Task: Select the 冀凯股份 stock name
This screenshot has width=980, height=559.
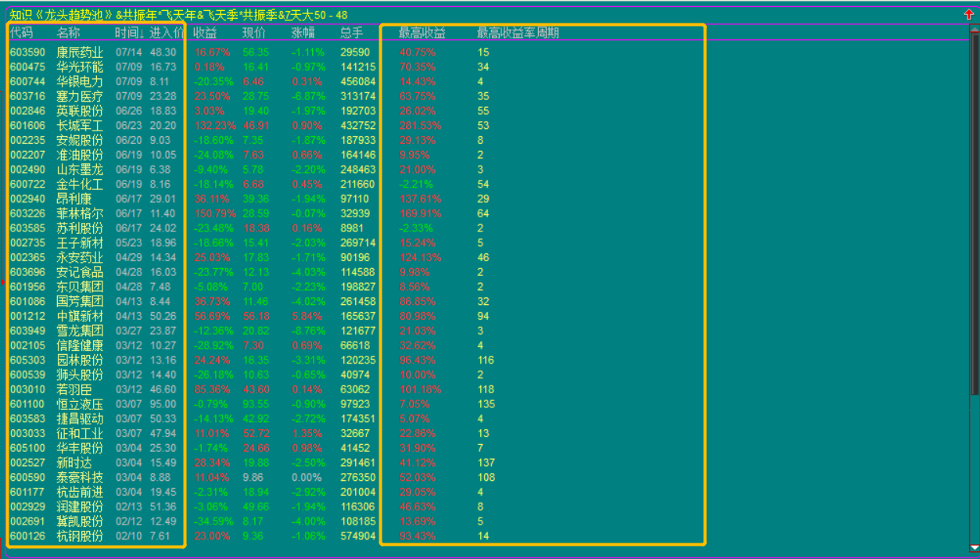Action: pyautogui.click(x=80, y=521)
